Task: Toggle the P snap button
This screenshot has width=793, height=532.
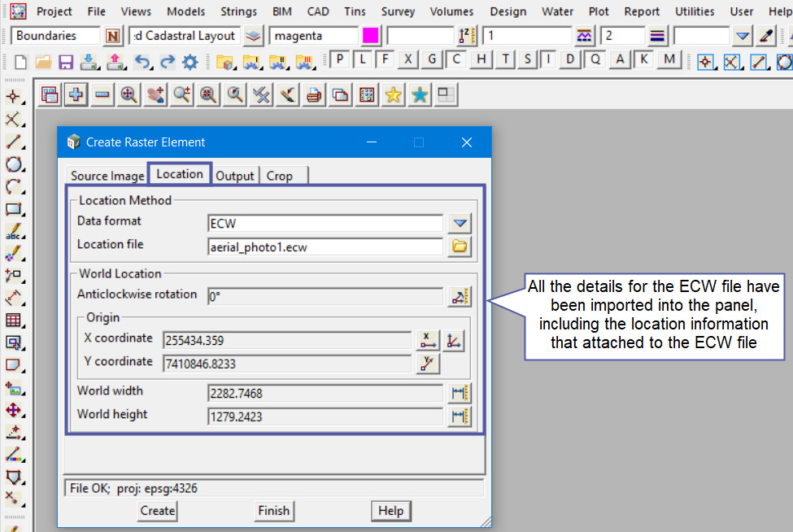Action: click(x=340, y=59)
